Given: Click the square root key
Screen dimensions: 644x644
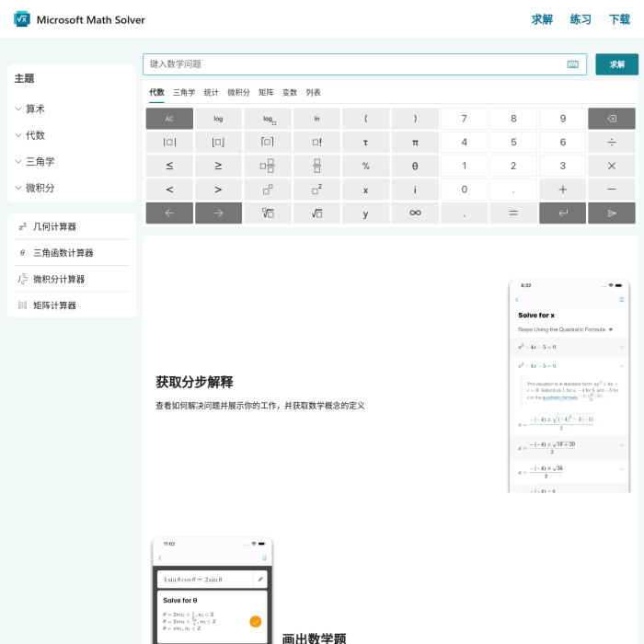Looking at the screenshot, I should 317,213.
